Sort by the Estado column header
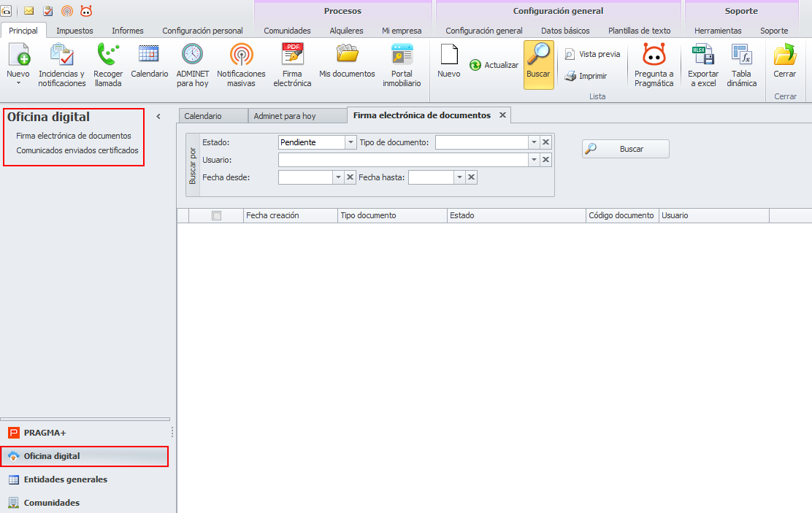The height and width of the screenshot is (513, 812). (x=516, y=216)
